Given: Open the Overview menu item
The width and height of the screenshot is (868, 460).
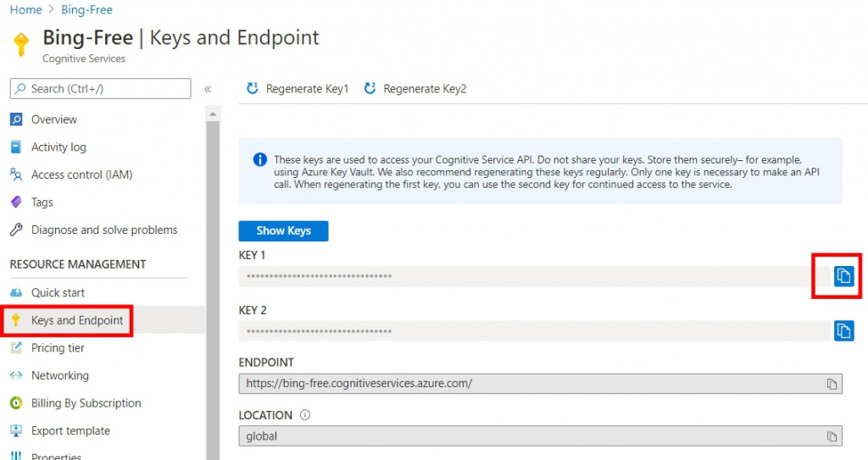Looking at the screenshot, I should tap(53, 119).
